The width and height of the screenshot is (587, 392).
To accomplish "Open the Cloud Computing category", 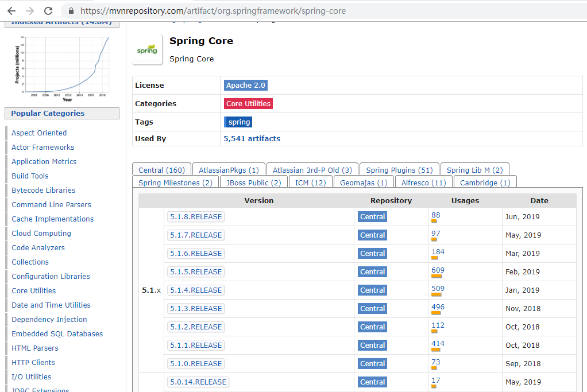I will click(x=41, y=234).
